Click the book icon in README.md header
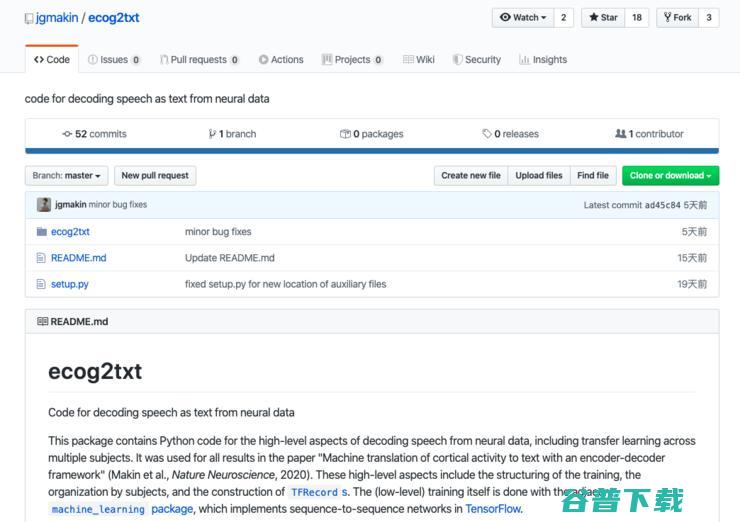This screenshot has width=740, height=522. 42,321
